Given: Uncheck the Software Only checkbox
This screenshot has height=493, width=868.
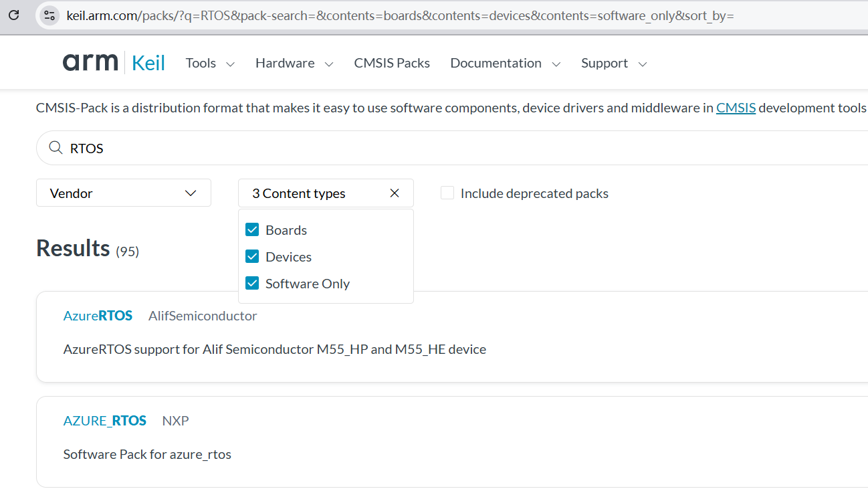Looking at the screenshot, I should tap(252, 284).
